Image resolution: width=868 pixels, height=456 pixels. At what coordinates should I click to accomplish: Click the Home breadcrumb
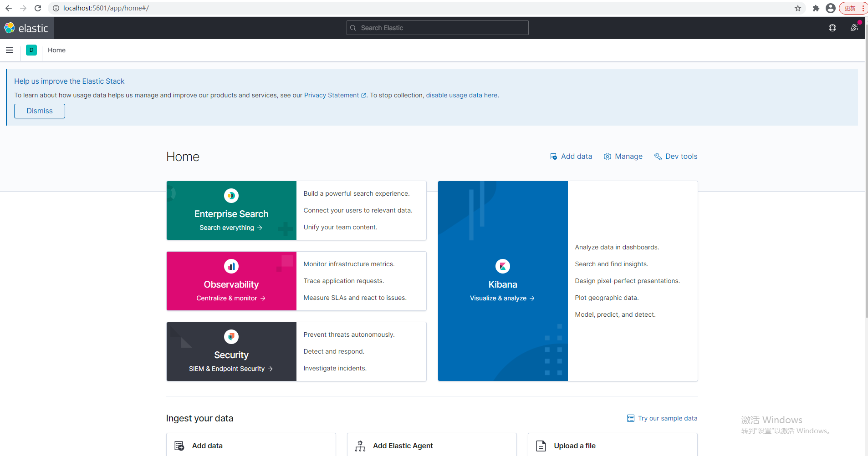pos(56,50)
